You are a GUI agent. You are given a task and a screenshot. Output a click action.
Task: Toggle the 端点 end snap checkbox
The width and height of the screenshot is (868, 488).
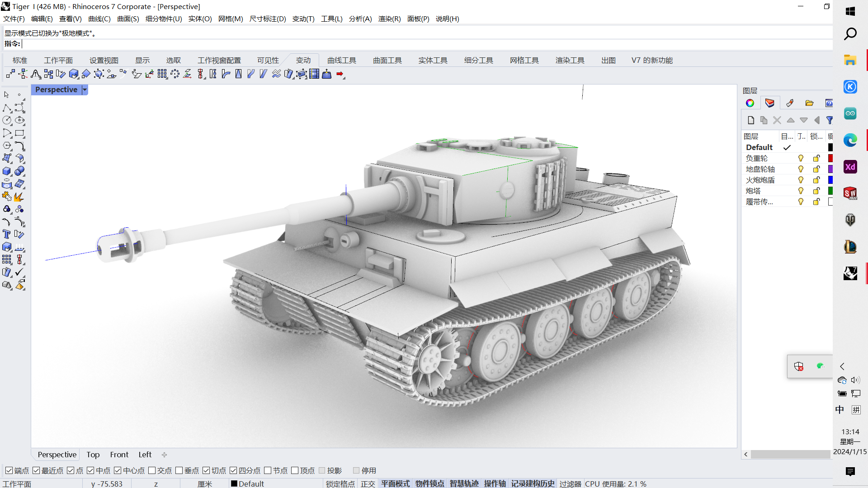click(9, 470)
